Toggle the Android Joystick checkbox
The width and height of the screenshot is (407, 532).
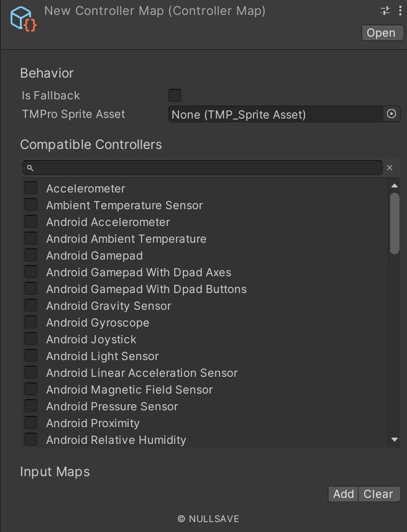click(30, 338)
